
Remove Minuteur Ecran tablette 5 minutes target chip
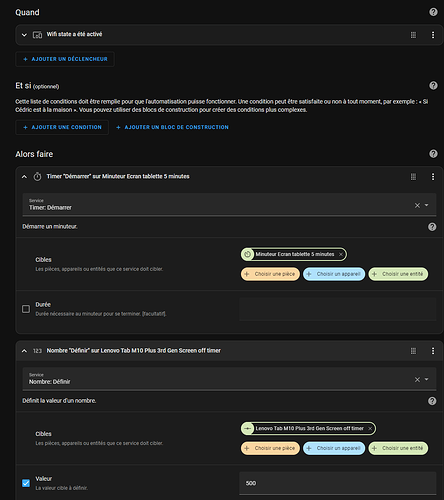(x=341, y=254)
